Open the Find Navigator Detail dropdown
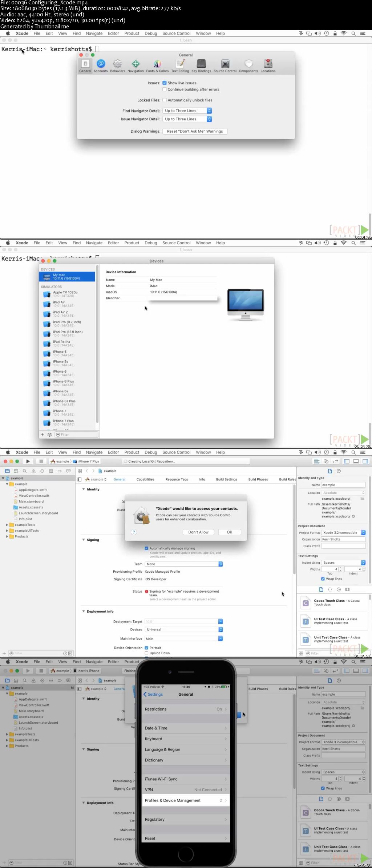This screenshot has height=868, width=372. (187, 111)
